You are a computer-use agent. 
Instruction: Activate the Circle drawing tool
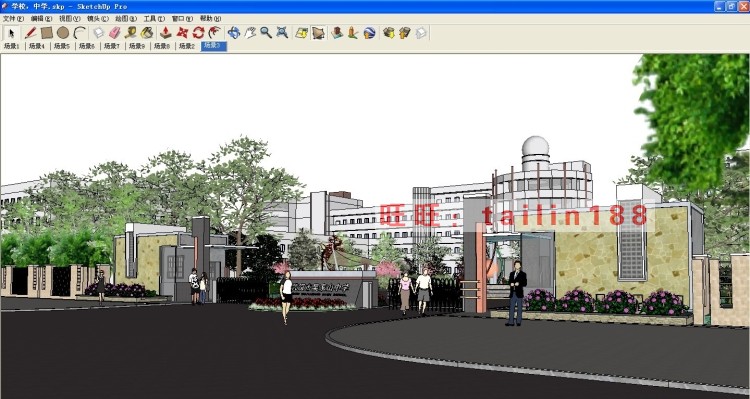pos(63,33)
